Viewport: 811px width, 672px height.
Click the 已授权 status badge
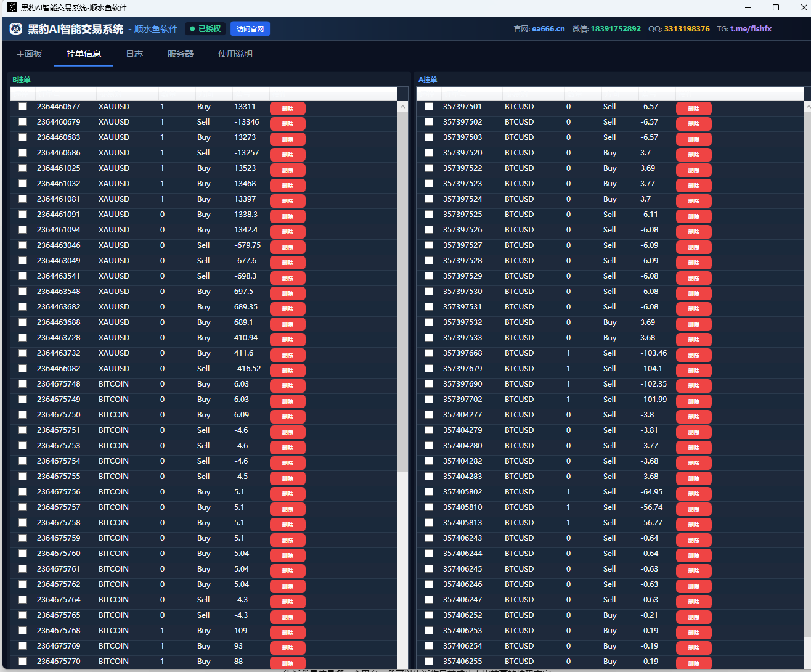click(205, 29)
